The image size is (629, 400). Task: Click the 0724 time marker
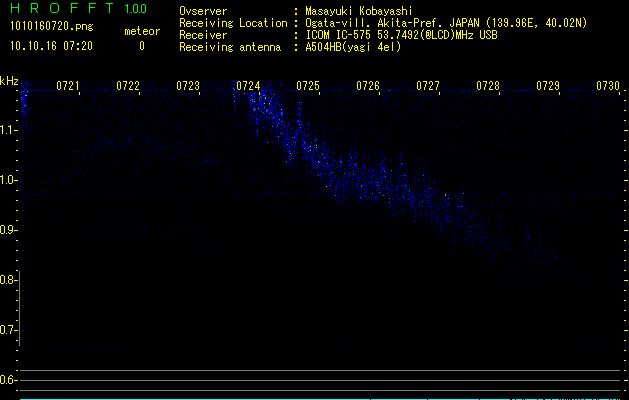coord(248,85)
